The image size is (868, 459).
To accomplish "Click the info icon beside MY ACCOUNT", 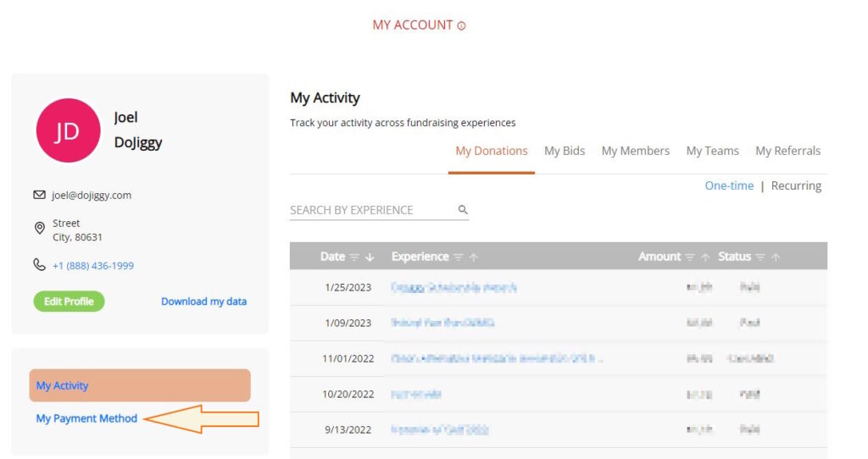I will 461,26.
